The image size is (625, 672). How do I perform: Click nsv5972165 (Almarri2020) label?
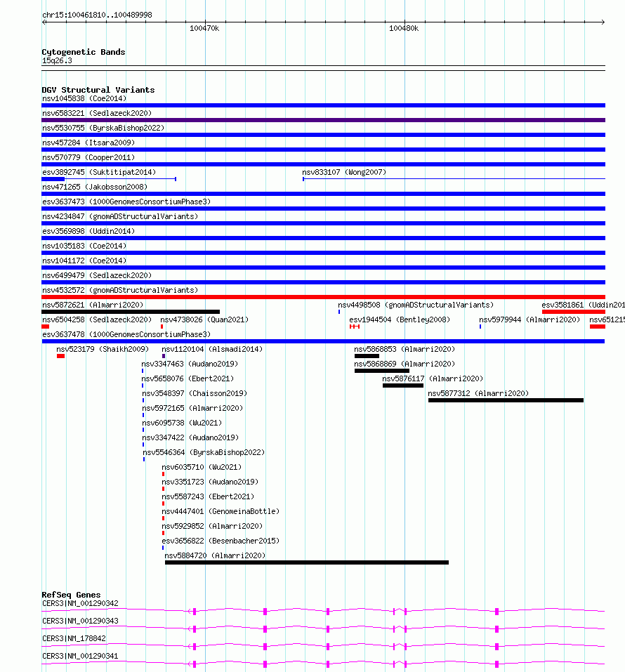192,409
